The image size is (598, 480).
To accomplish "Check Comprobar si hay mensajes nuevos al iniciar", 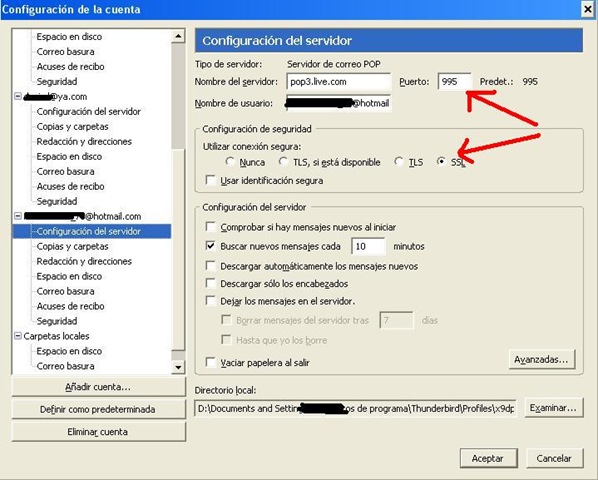I will click(211, 227).
